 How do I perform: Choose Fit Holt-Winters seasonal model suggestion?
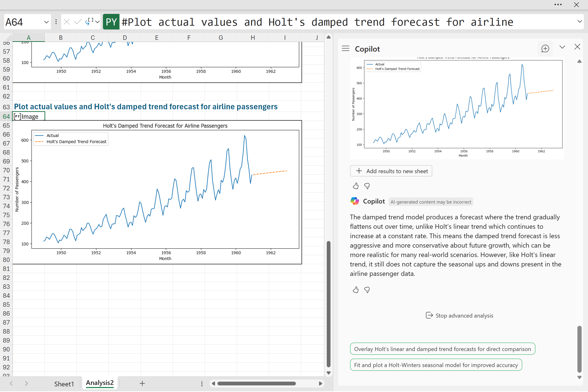pos(436,365)
